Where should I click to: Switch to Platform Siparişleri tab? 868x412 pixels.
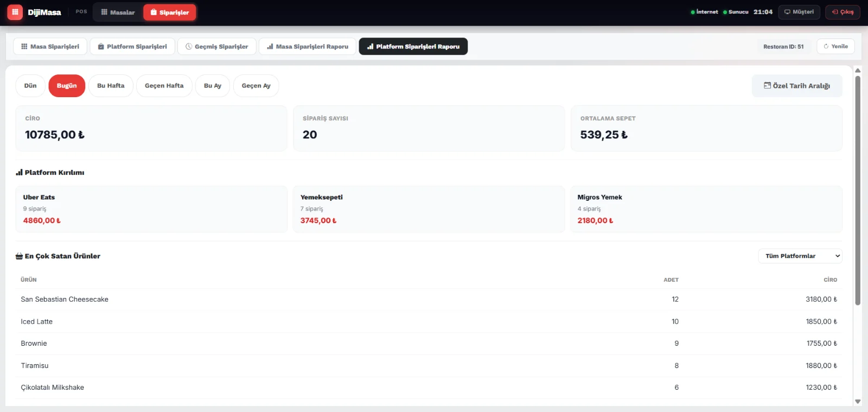coord(132,47)
